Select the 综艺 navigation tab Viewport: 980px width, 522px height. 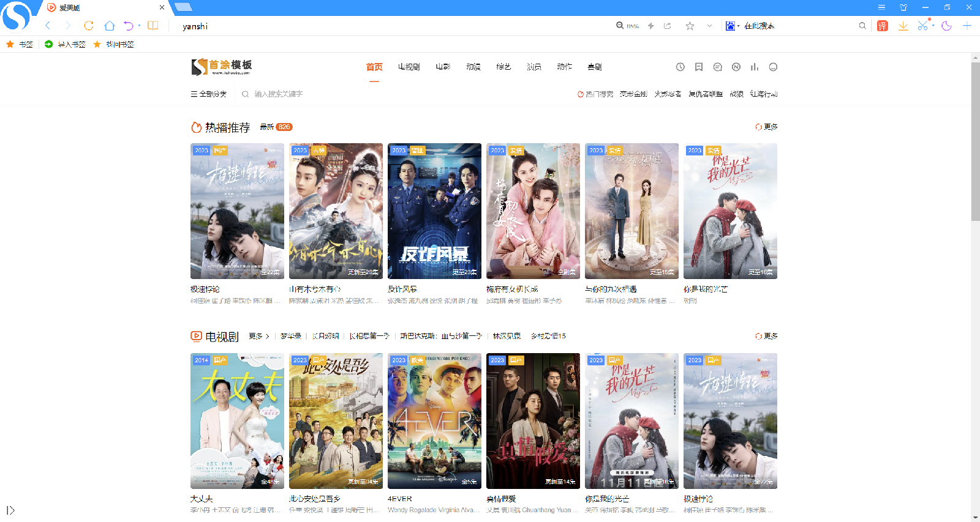(503, 67)
